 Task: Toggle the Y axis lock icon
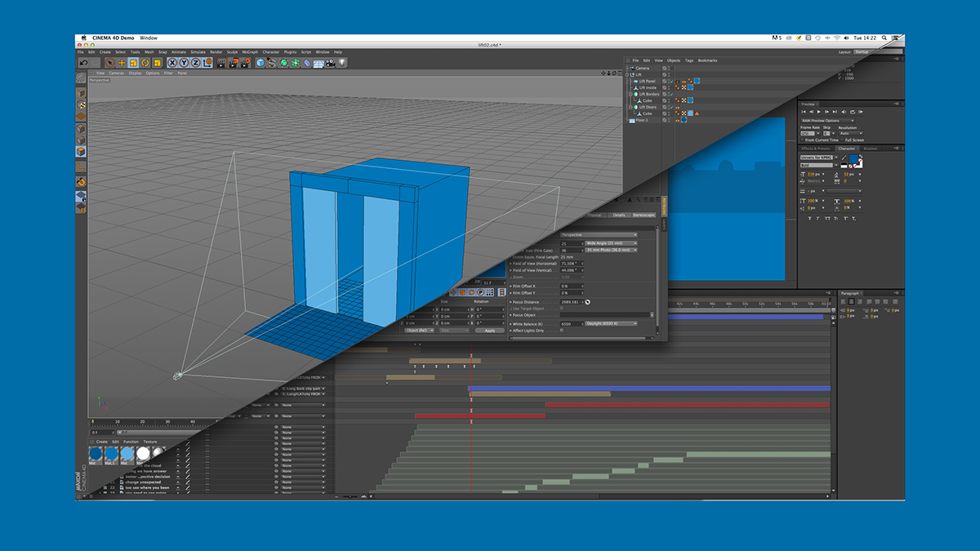tap(184, 63)
